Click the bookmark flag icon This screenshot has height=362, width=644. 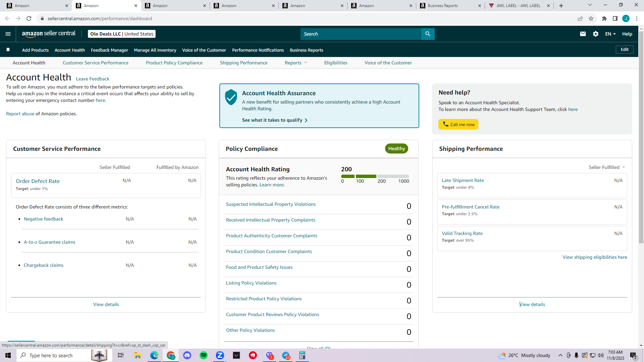pyautogui.click(x=8, y=50)
